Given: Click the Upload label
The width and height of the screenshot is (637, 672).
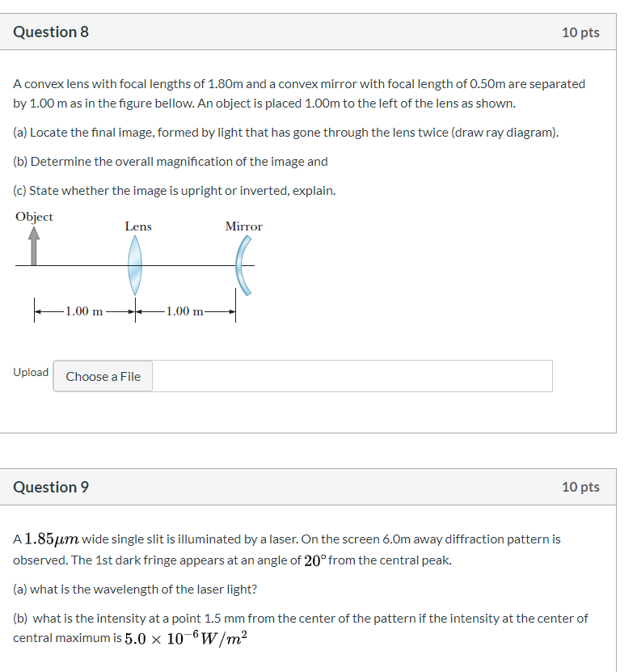Looking at the screenshot, I should pos(31,372).
